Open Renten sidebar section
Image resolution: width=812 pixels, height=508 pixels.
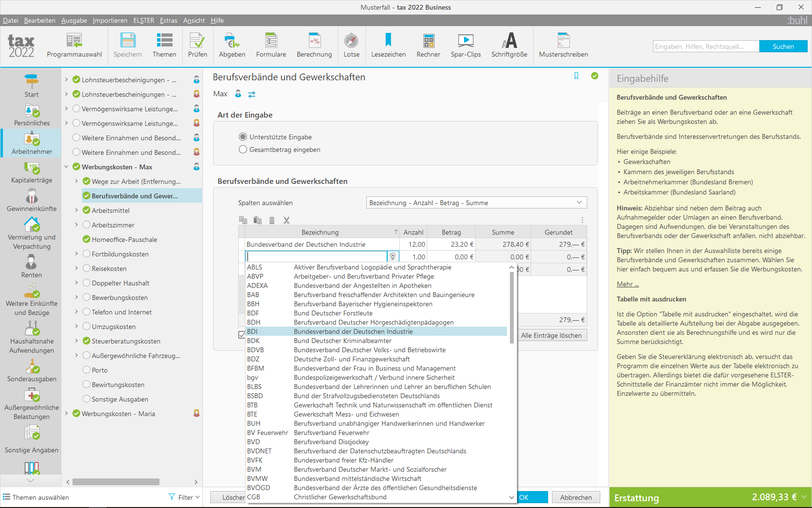coord(31,267)
